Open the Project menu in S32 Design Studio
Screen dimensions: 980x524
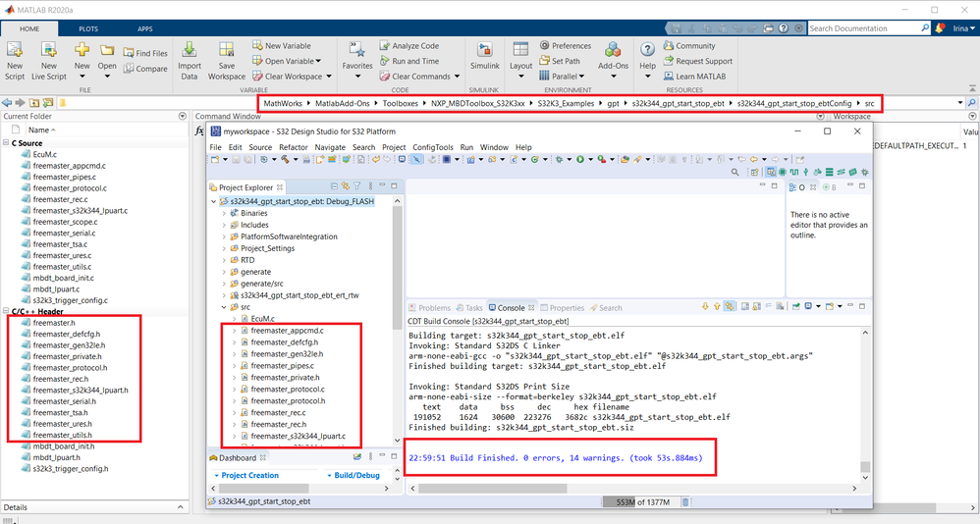394,147
